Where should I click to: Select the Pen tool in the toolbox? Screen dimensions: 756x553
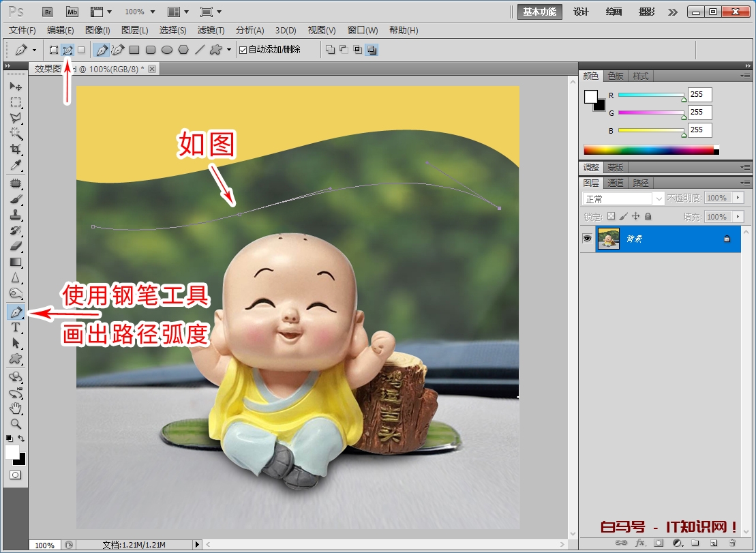point(16,312)
